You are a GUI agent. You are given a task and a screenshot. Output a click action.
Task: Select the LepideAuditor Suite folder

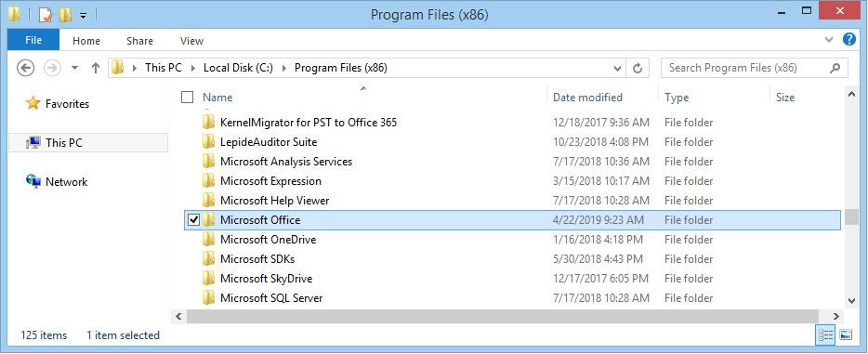click(x=269, y=142)
